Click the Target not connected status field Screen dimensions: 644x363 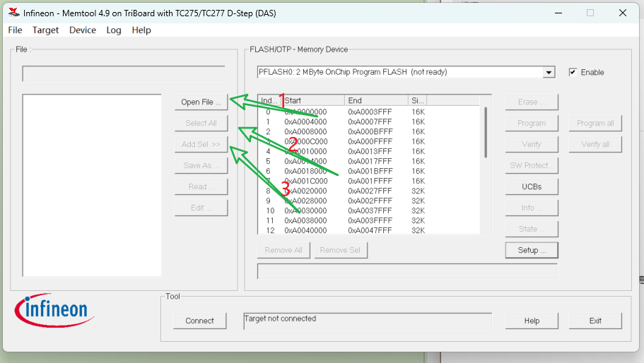tap(368, 321)
